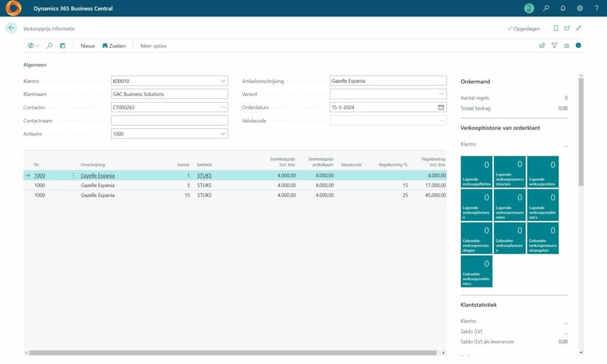607x364 pixels.
Task: Click the Artikelomschrijving field
Action: click(x=388, y=81)
